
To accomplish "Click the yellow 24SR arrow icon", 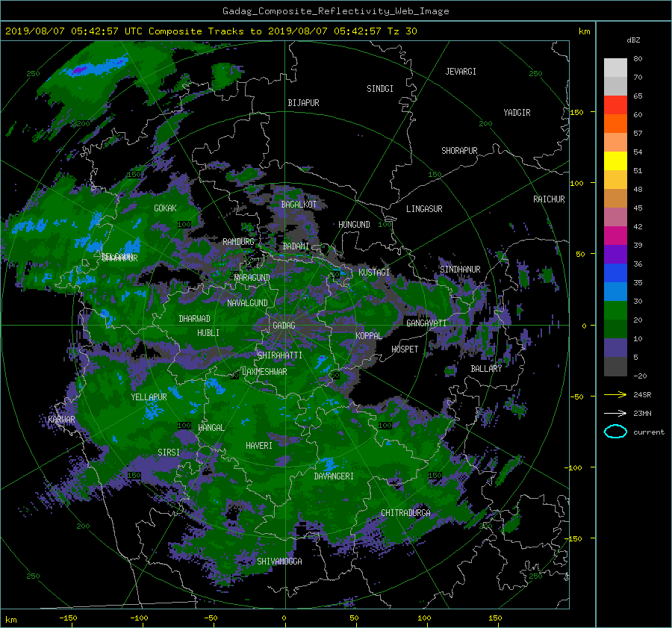I will pos(615,394).
